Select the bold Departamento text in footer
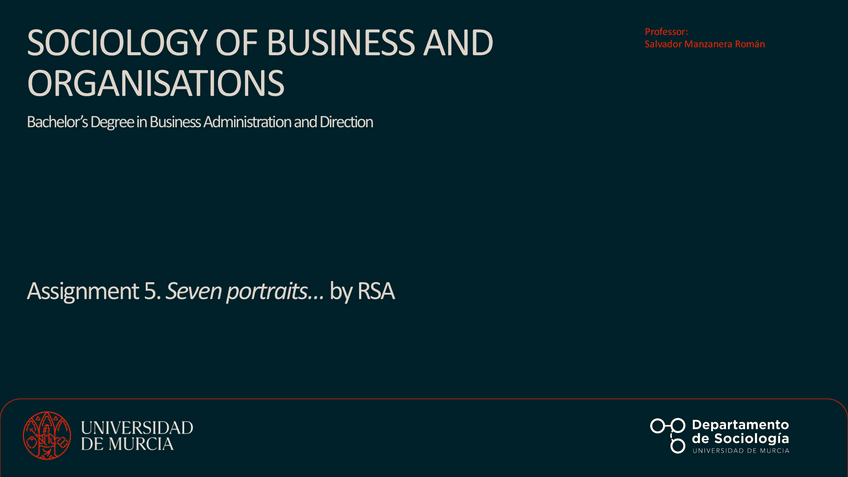848x477 pixels. (x=740, y=424)
